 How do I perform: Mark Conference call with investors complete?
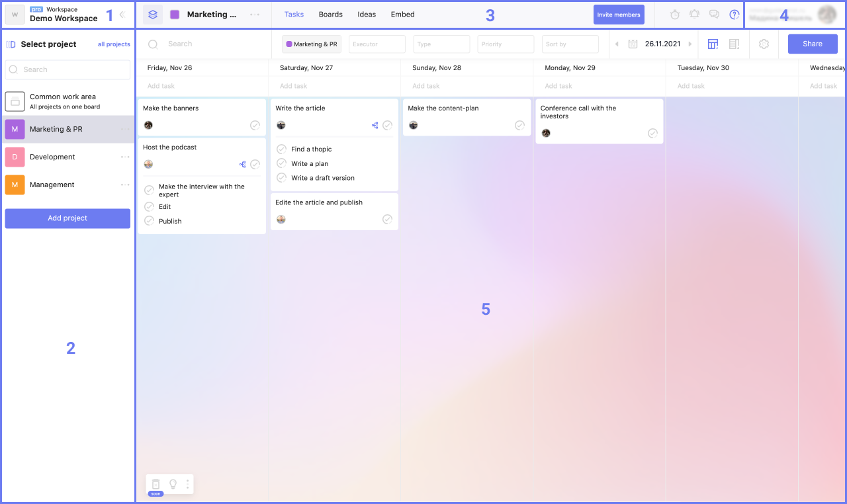(652, 134)
